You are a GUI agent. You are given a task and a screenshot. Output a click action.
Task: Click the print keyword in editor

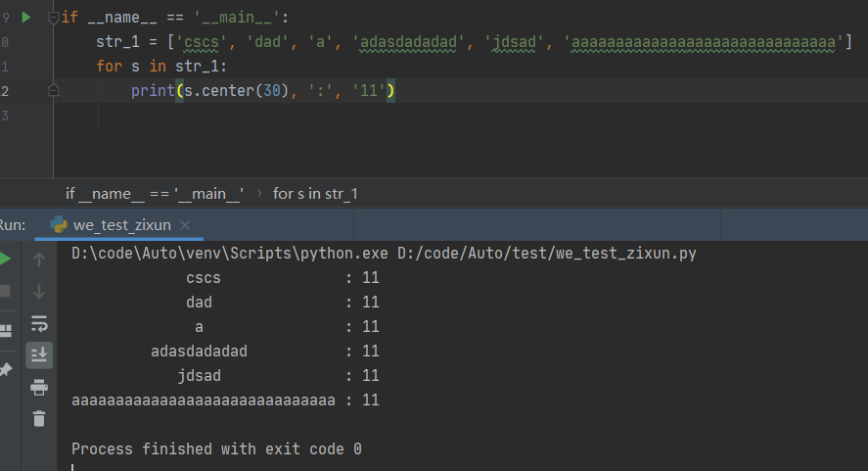(x=153, y=90)
